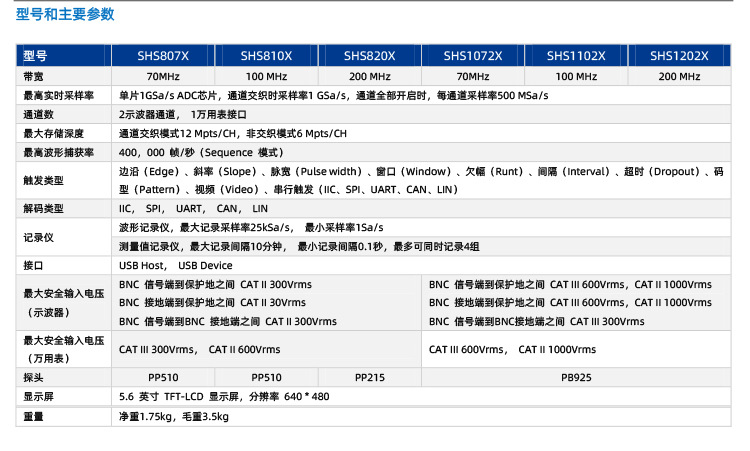Click BNC 信号端到BNC 接地端之间 CAT II 300Vrms
This screenshot has height=451, width=750.
coord(228,321)
